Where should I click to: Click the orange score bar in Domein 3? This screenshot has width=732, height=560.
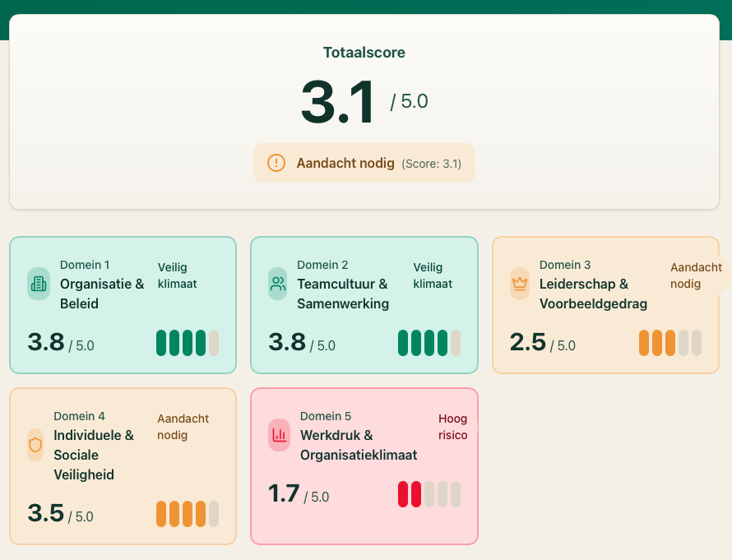669,342
